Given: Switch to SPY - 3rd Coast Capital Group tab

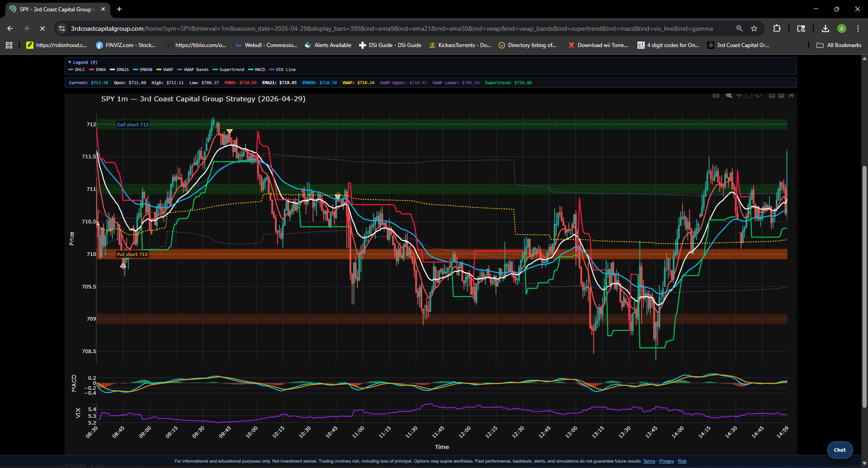Looking at the screenshot, I should pyautogui.click(x=57, y=9).
